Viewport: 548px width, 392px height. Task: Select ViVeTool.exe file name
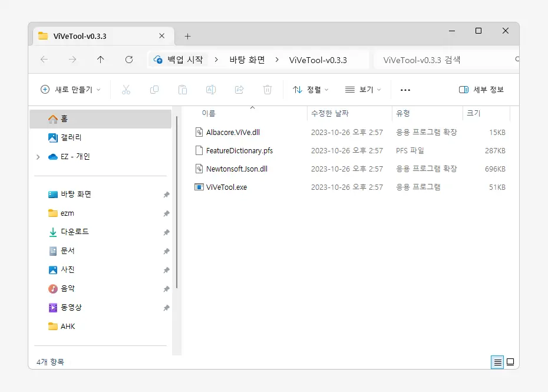(x=226, y=187)
